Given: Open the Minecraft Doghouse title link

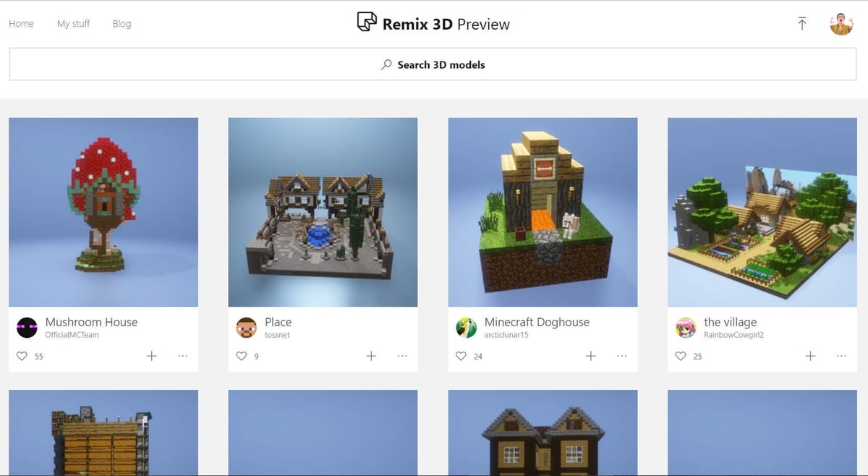Looking at the screenshot, I should (x=537, y=322).
